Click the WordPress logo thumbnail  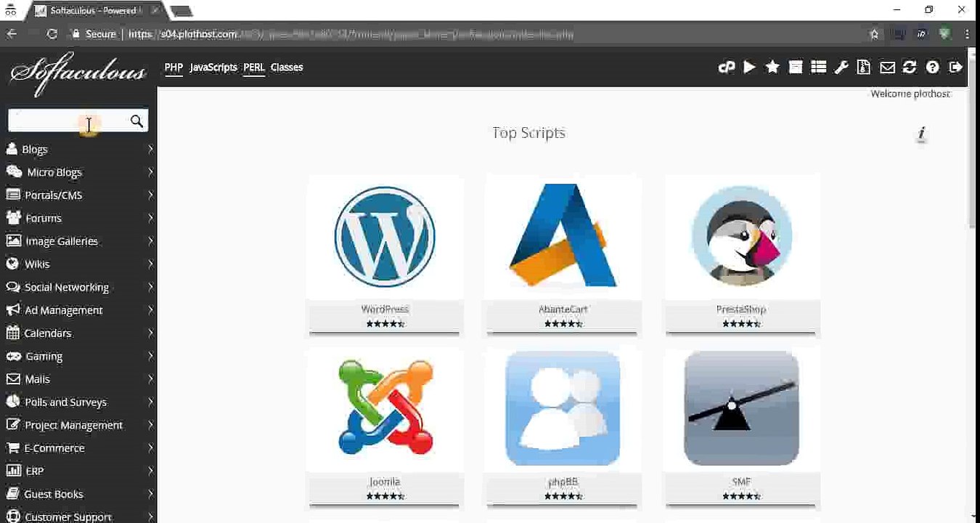[x=385, y=236]
